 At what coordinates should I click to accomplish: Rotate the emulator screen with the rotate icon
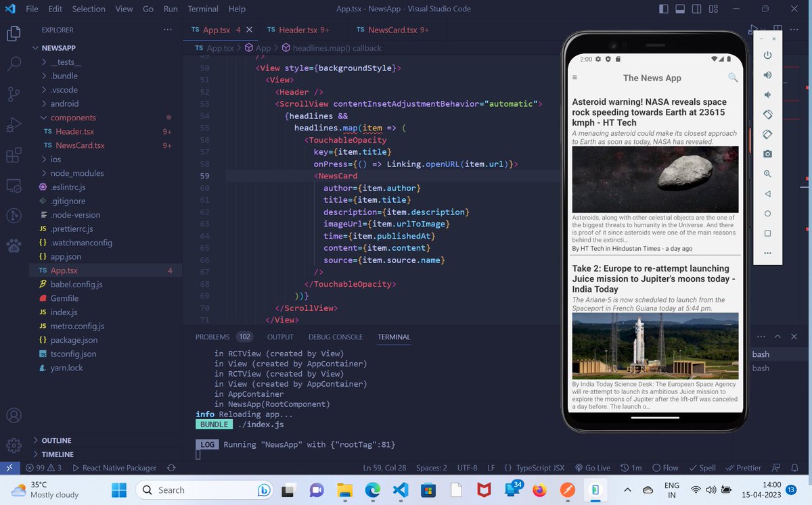click(767, 115)
